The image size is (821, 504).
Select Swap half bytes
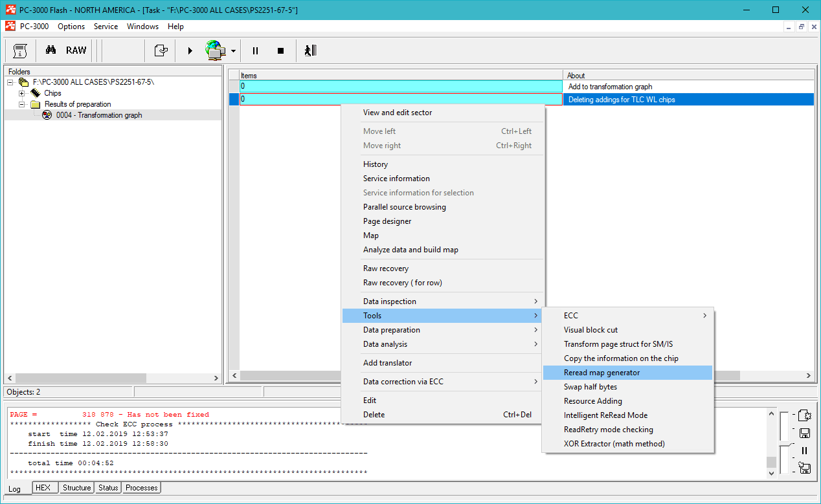click(627, 387)
